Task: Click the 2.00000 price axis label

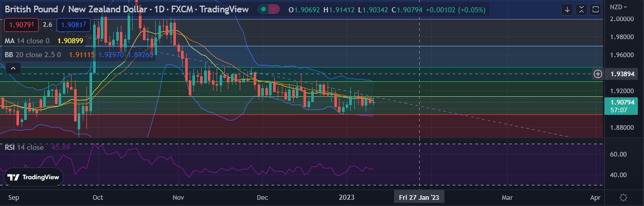Action: click(621, 19)
